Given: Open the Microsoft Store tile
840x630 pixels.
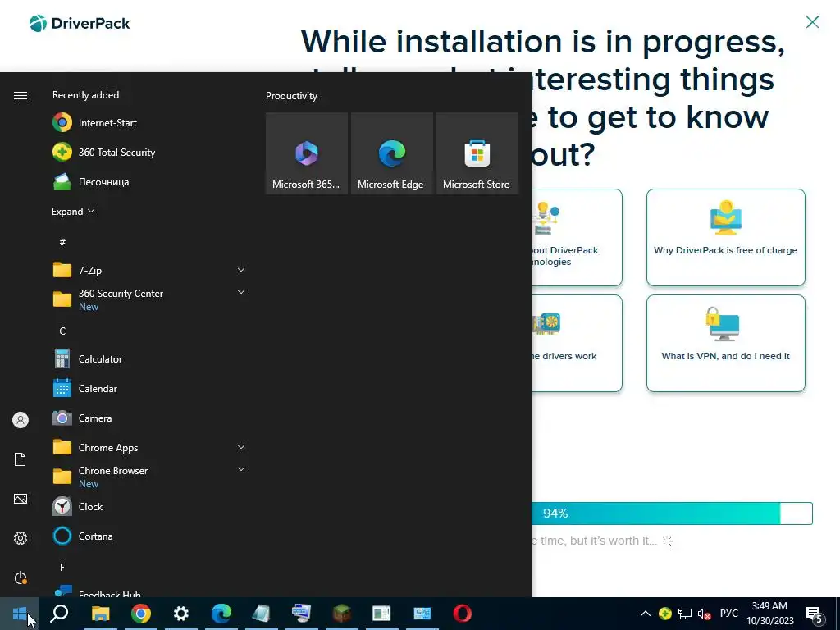Looking at the screenshot, I should click(x=477, y=153).
